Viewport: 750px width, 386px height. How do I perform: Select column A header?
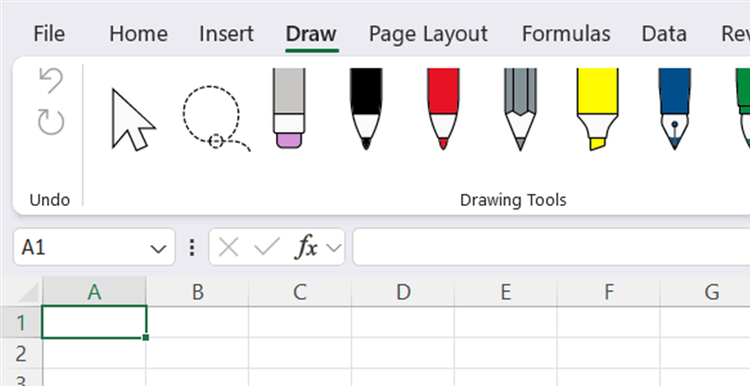click(x=94, y=292)
